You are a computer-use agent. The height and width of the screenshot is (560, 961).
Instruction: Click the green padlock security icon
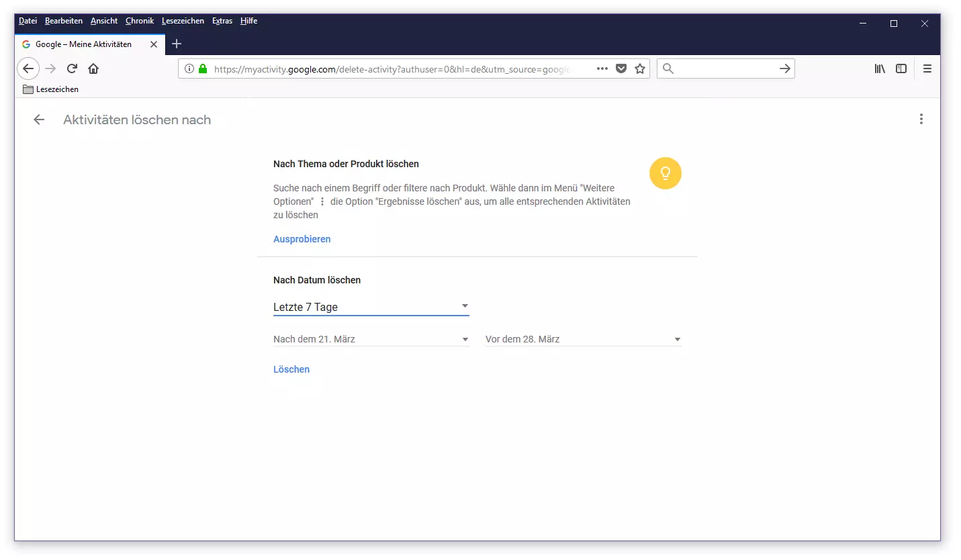203,68
